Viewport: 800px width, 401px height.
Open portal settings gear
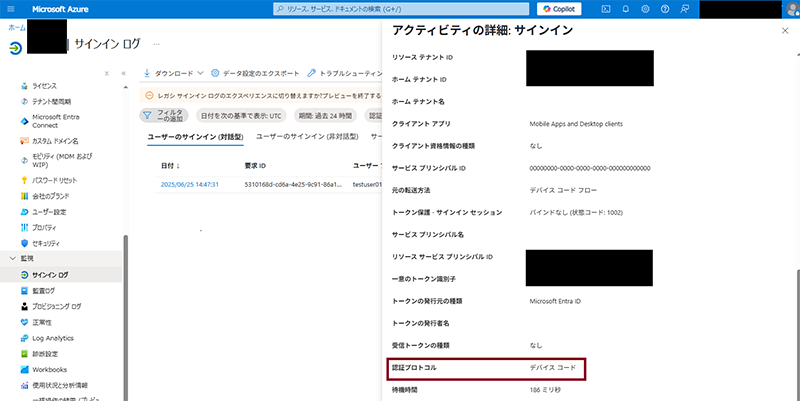tap(646, 9)
